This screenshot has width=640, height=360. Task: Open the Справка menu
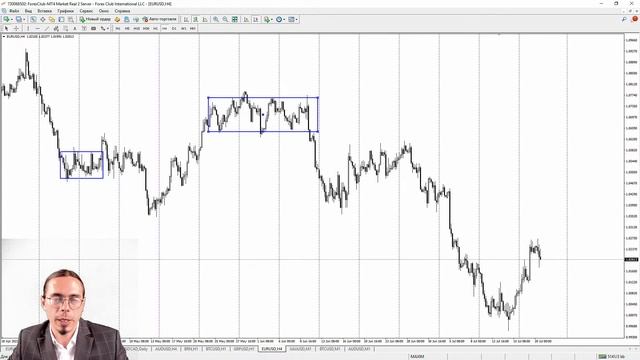tap(122, 11)
